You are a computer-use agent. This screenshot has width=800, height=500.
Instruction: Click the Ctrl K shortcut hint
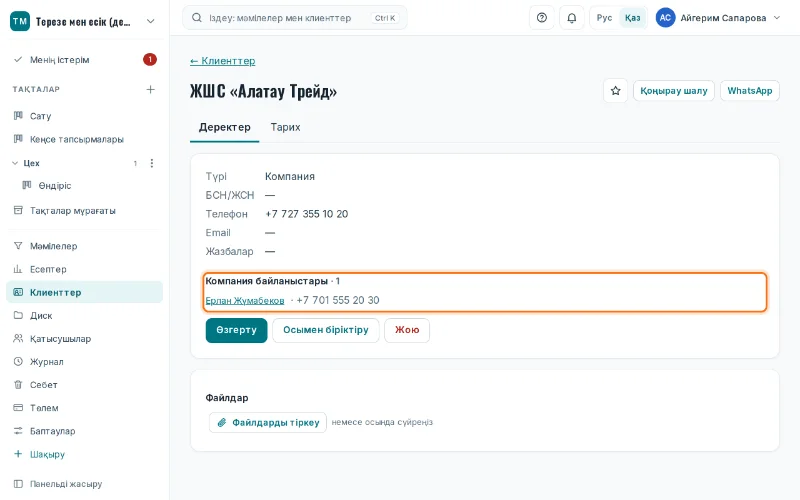(x=385, y=18)
